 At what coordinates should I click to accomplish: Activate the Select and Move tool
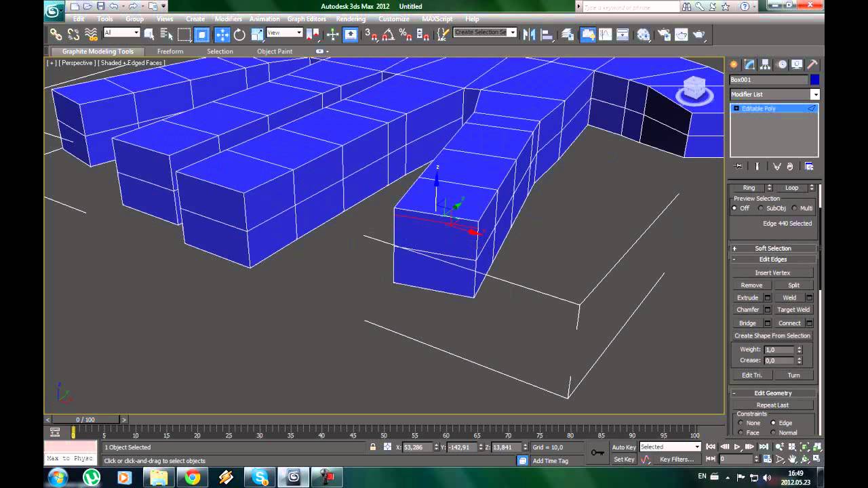point(222,35)
